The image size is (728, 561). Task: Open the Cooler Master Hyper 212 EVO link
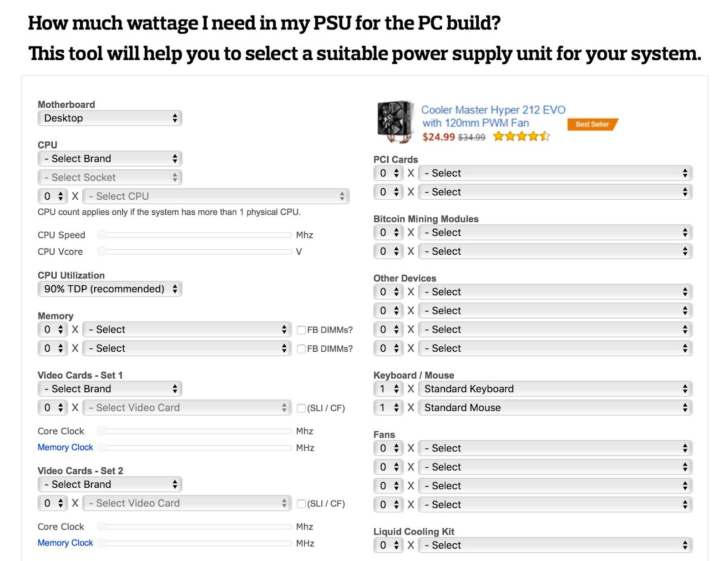click(493, 116)
